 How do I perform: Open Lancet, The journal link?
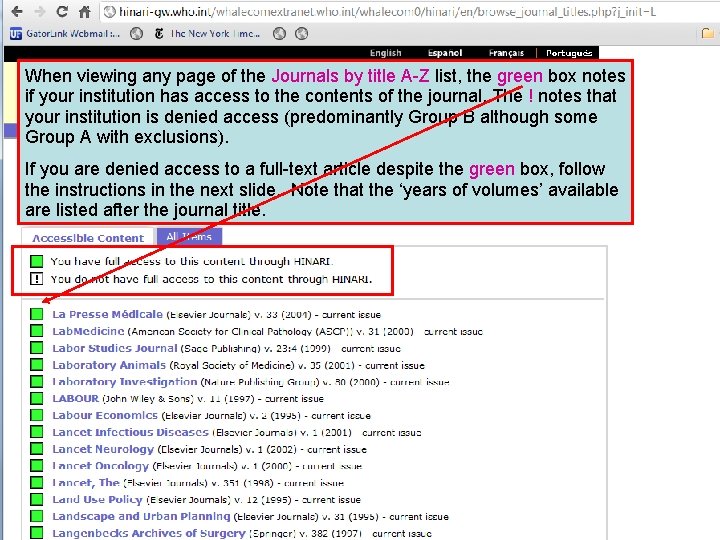(85, 483)
